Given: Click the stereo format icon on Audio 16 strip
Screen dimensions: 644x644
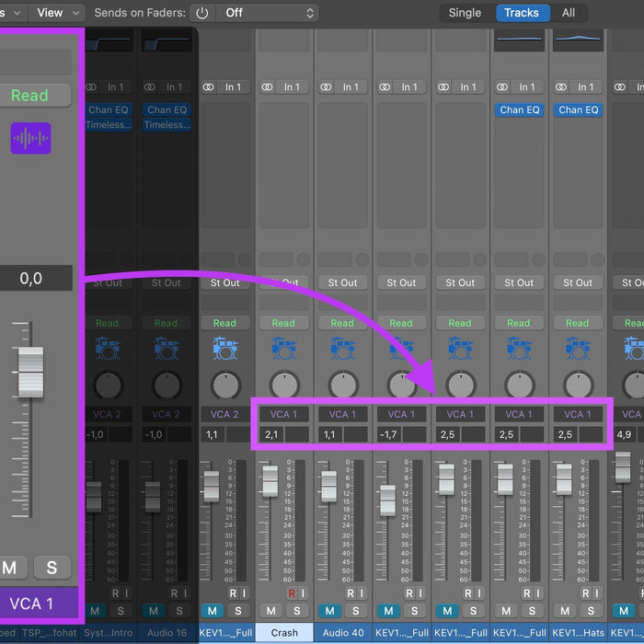Looking at the screenshot, I should [149, 87].
